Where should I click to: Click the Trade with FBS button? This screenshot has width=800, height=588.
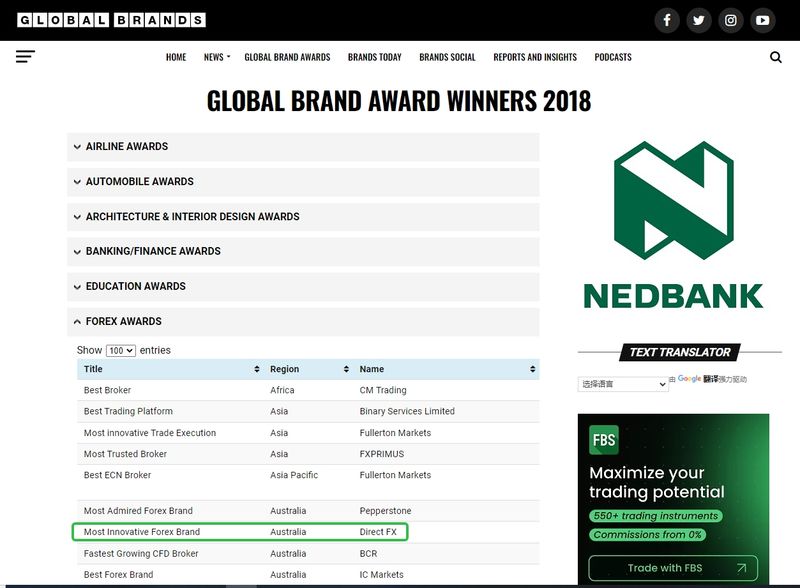pyautogui.click(x=673, y=568)
